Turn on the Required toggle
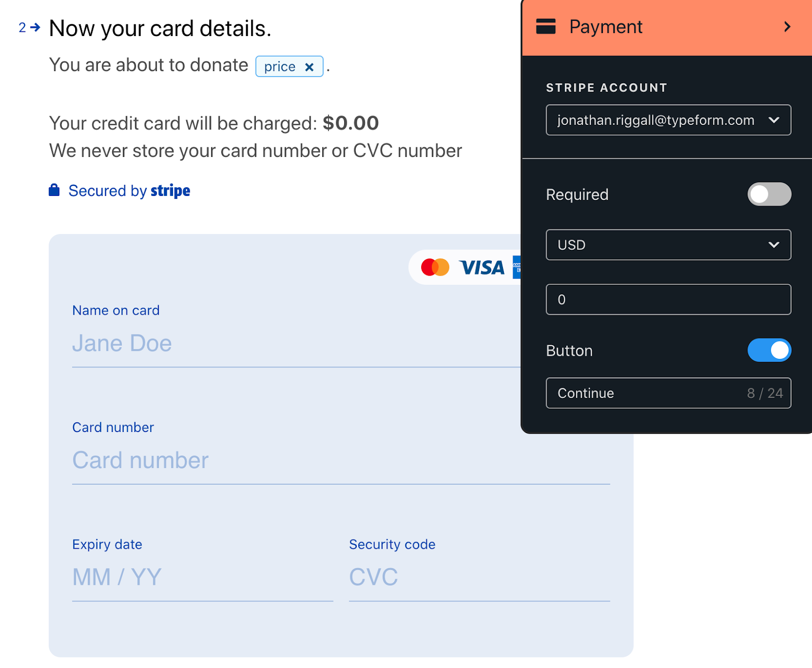Screen dimensions: 812x668 coord(769,194)
